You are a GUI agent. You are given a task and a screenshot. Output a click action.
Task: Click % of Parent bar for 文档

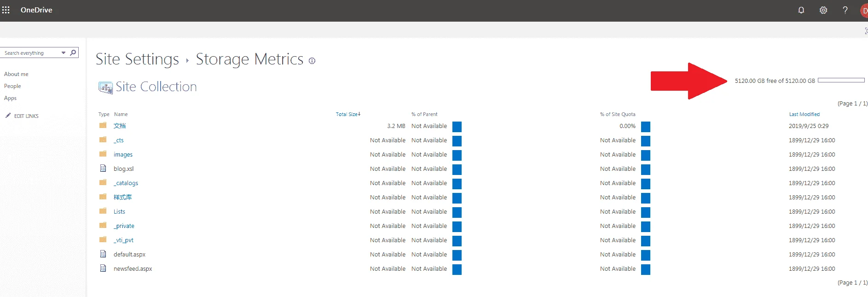pyautogui.click(x=457, y=127)
